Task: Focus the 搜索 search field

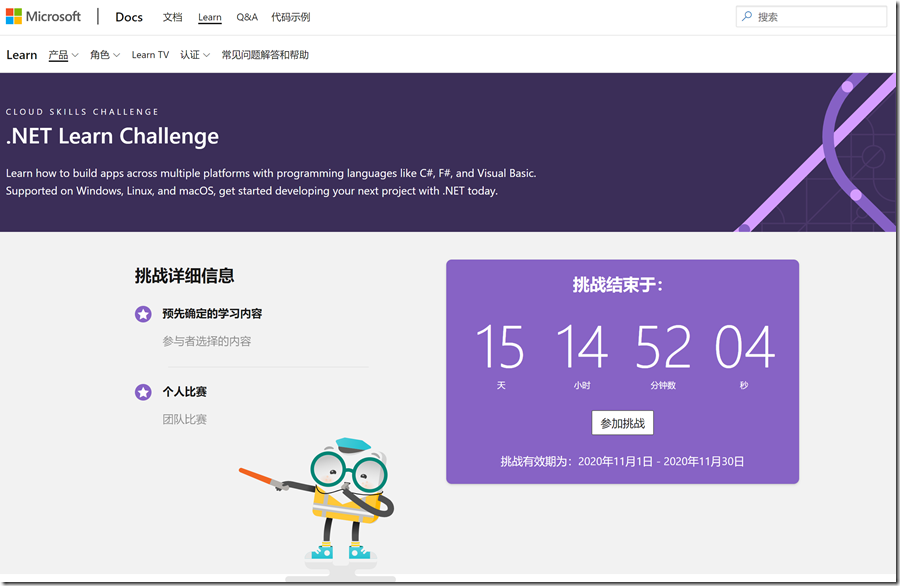Action: pyautogui.click(x=811, y=17)
